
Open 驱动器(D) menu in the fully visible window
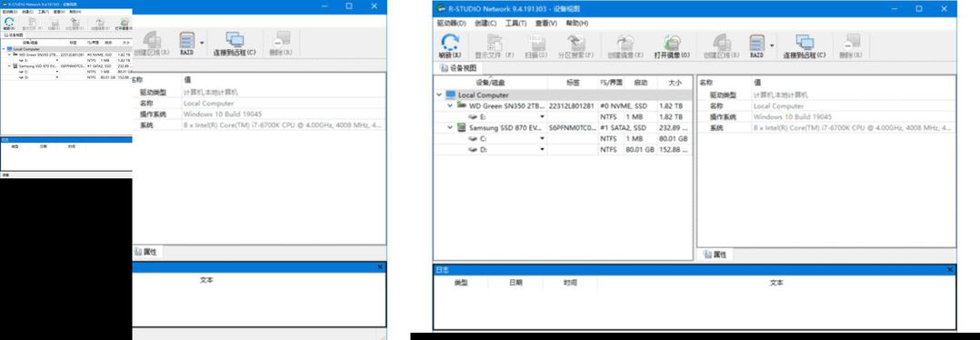[x=451, y=23]
